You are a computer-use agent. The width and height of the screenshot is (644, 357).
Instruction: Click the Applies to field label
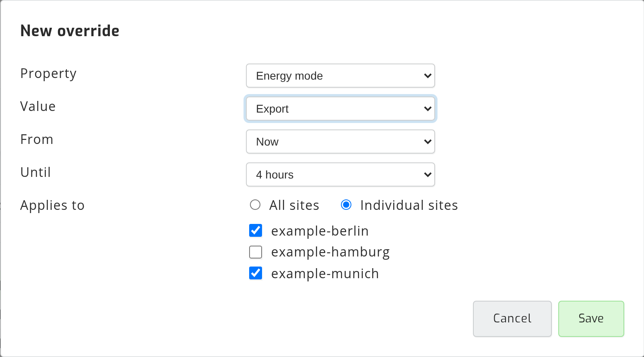pyautogui.click(x=53, y=205)
